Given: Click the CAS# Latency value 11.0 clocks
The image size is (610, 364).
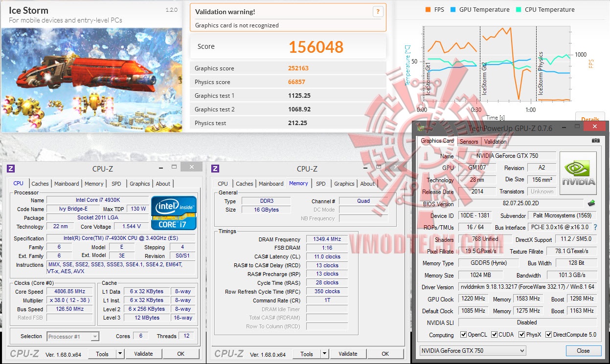Looking at the screenshot, I should (326, 257).
